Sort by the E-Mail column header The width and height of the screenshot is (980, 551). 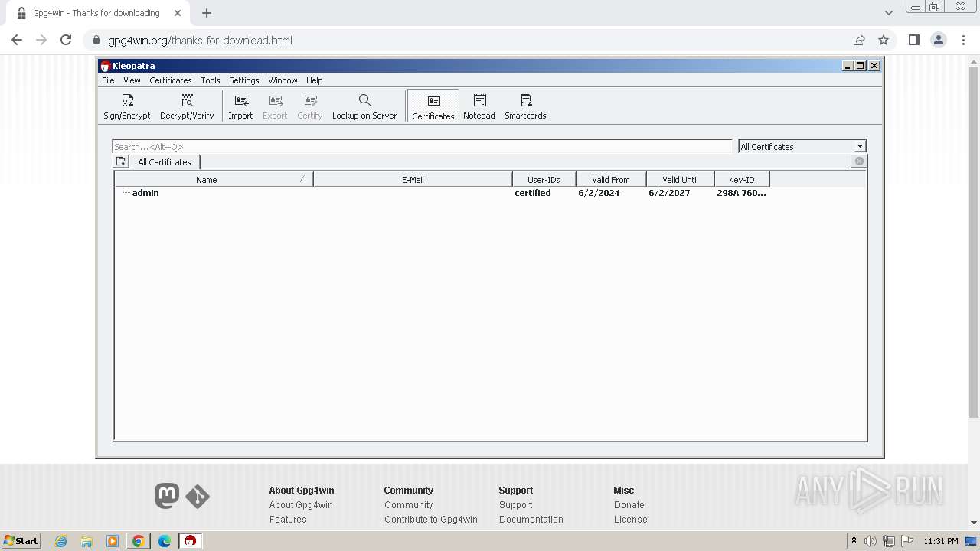click(x=413, y=180)
